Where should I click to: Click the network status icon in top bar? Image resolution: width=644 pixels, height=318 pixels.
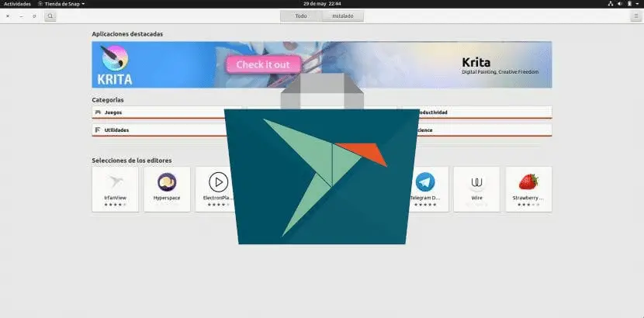[x=611, y=4]
